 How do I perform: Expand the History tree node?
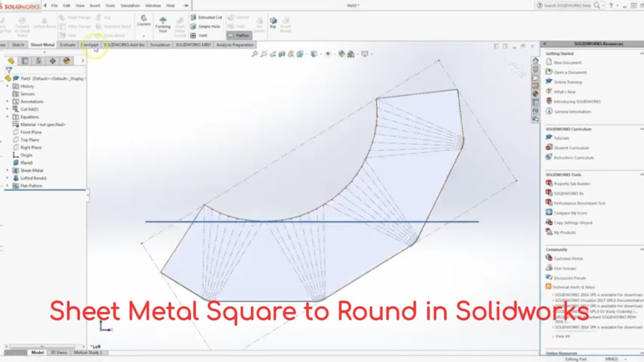[x=8, y=86]
